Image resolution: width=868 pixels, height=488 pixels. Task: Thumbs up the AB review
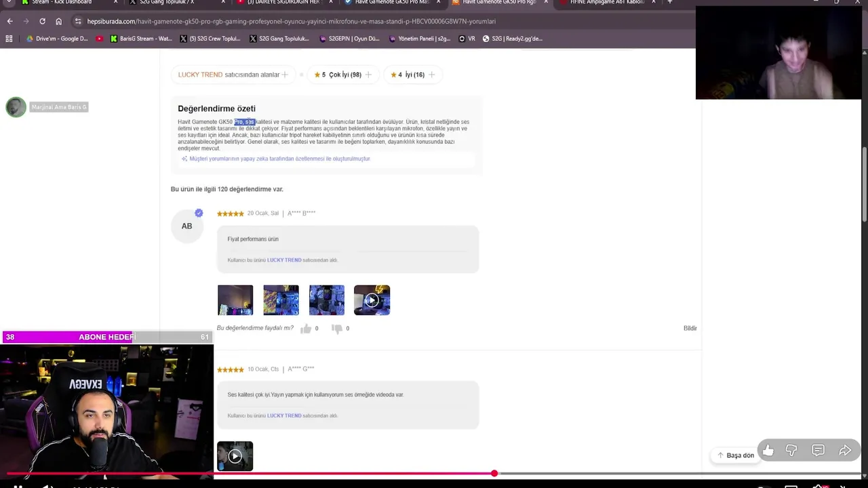point(306,328)
